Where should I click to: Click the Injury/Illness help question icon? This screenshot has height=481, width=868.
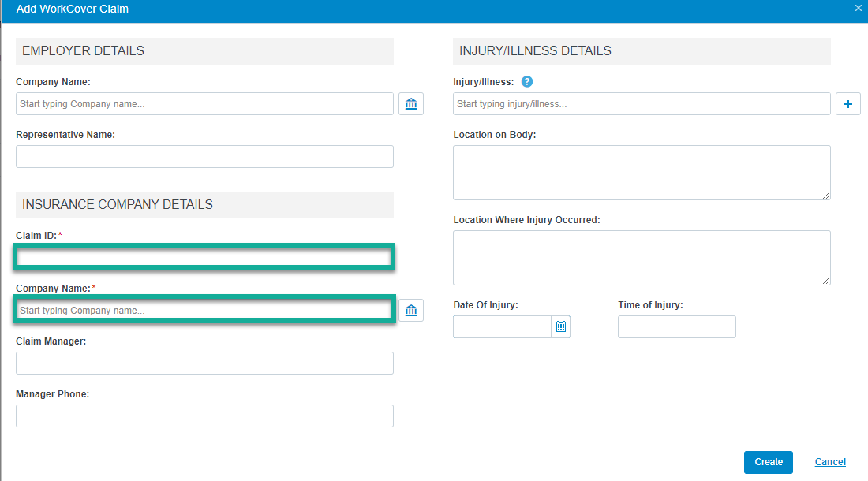click(527, 82)
